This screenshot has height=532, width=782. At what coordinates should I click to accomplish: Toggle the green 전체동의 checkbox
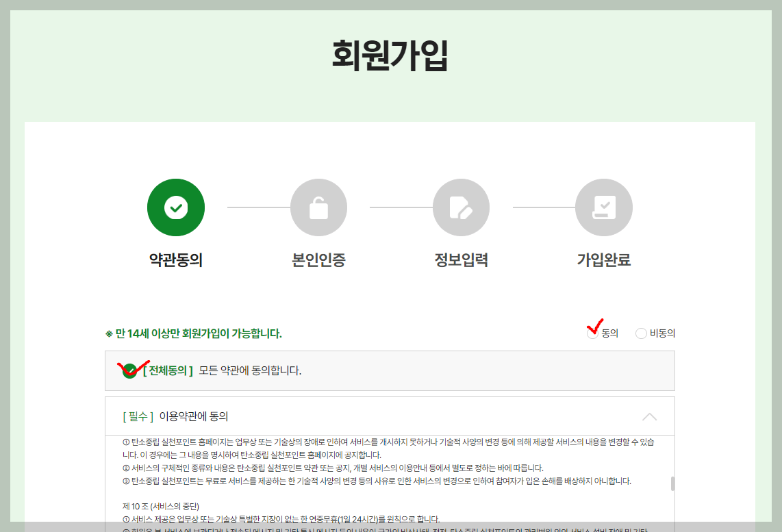[130, 370]
